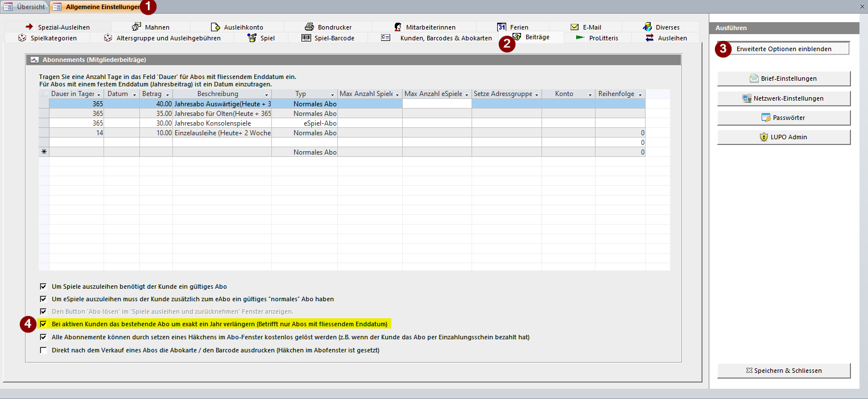Click the calendar icon on Ferien tab

click(x=502, y=27)
